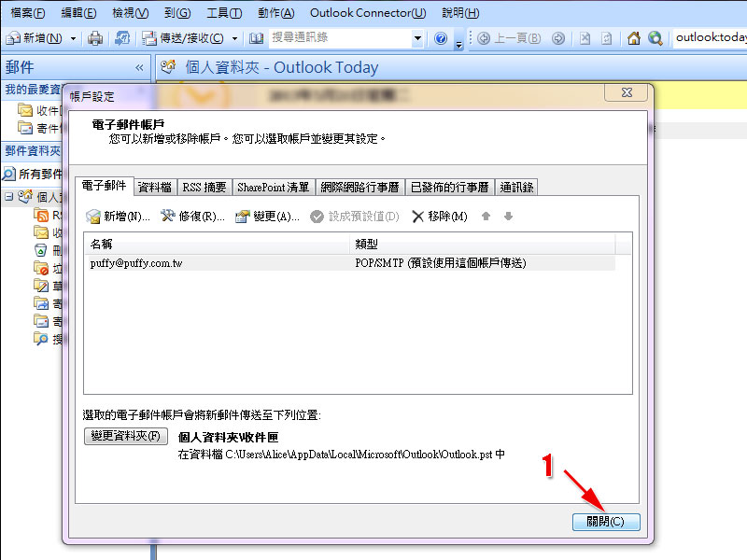Switch to the 網際網路行事曆 tab

click(359, 188)
